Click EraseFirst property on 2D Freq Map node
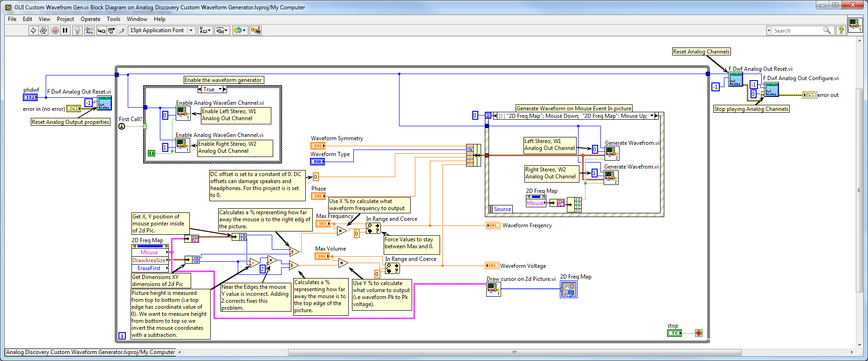This screenshot has height=361, width=868. click(x=150, y=268)
